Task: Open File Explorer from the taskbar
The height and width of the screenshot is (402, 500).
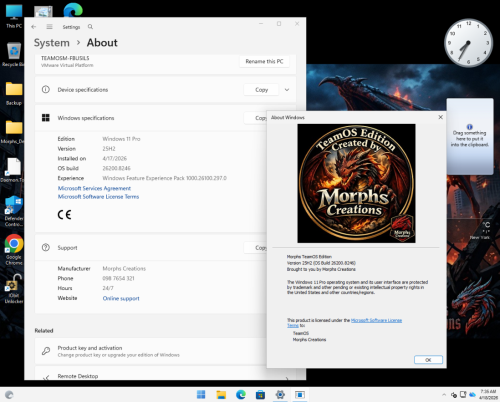Action: (221, 395)
